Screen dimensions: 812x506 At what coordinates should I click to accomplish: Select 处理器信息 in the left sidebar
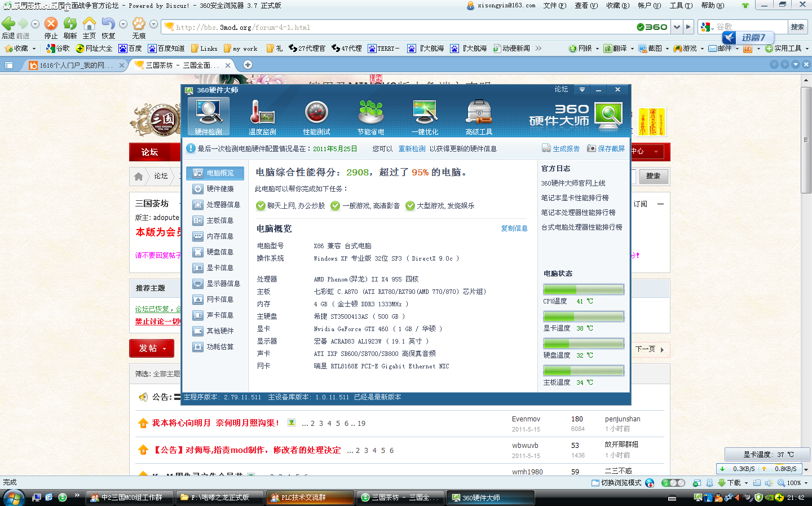223,205
